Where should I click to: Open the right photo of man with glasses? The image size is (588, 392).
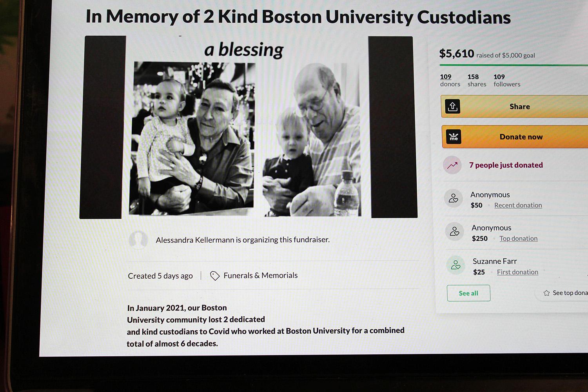(312, 139)
